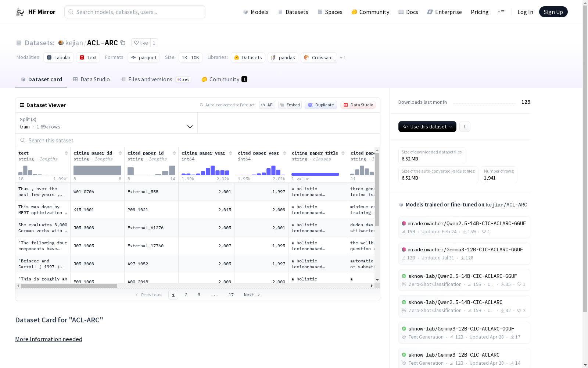Viewport: 588px width, 368px height.
Task: Open Community in the top navigation
Action: tap(370, 12)
